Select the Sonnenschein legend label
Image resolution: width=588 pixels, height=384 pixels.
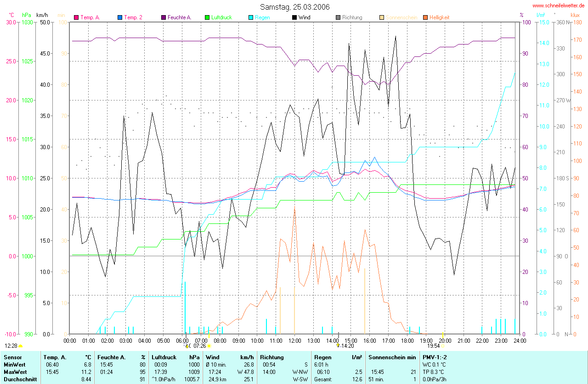[x=401, y=17]
